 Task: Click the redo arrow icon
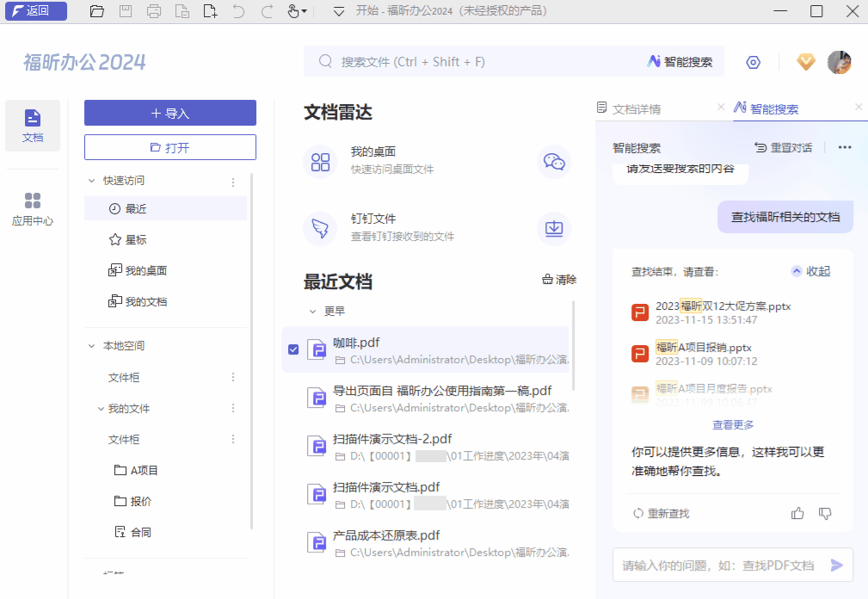click(268, 11)
